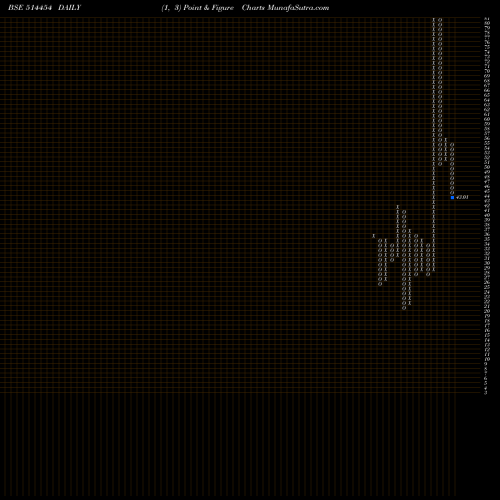
Task: Click the blue current-price marker square
Action: click(x=452, y=198)
